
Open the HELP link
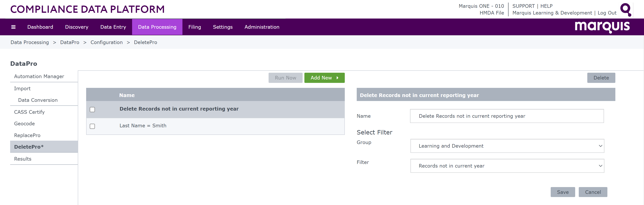[546, 6]
